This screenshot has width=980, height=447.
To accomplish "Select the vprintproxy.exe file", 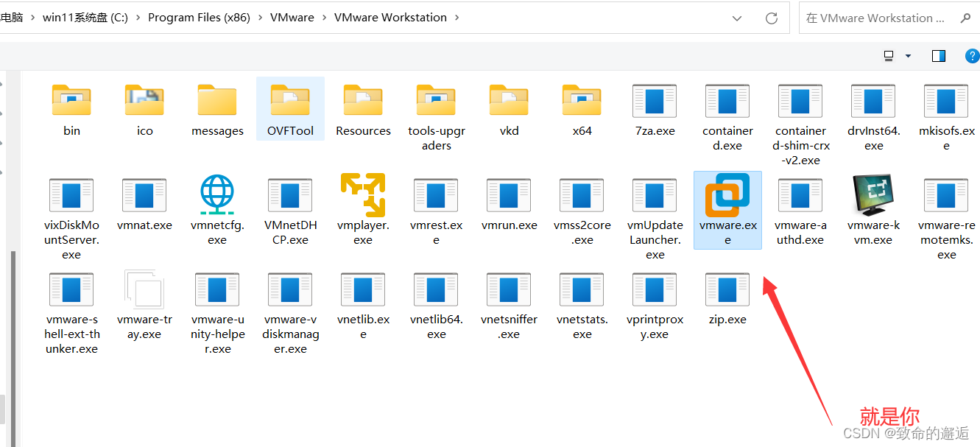I will click(655, 305).
